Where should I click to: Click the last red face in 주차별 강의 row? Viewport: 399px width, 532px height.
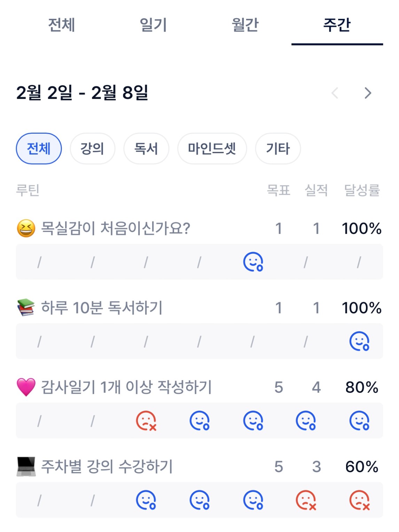tap(359, 500)
